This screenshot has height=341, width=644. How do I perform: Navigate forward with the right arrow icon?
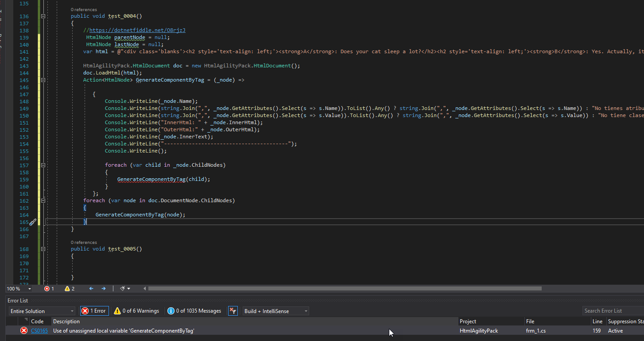coord(104,289)
